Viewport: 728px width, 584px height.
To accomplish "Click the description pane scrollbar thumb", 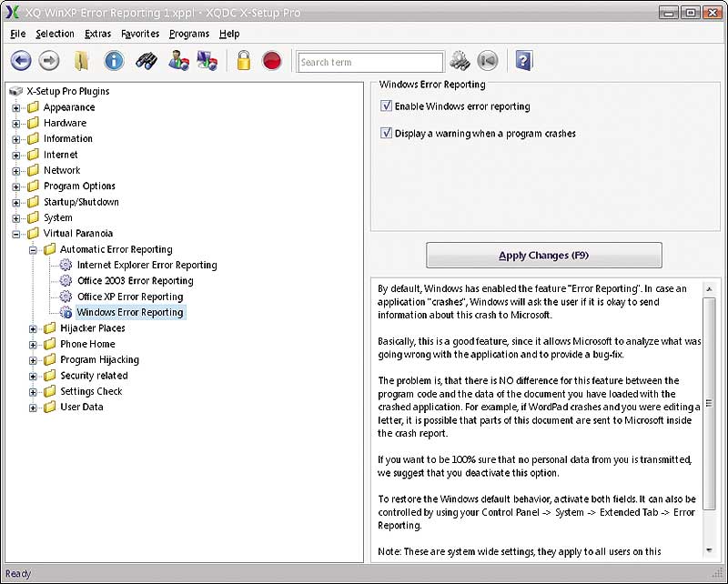I will tap(709, 403).
